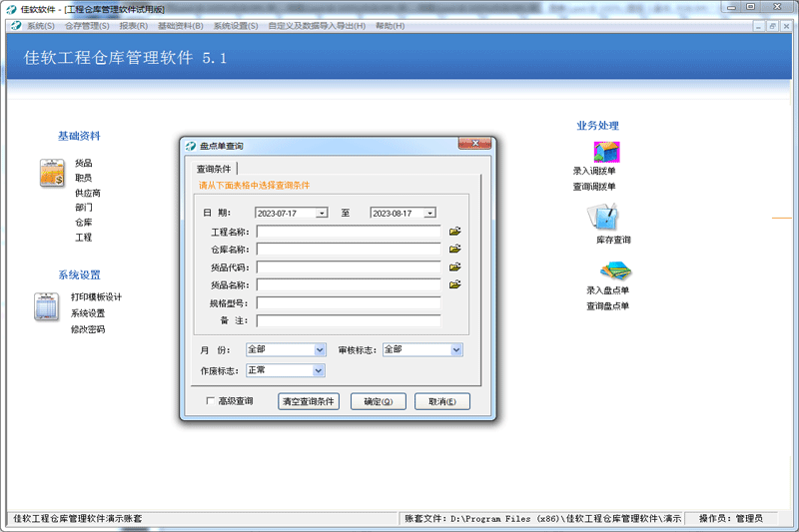Open the 查询盘点单 link
Viewport: 799px width, 532px height.
point(607,306)
